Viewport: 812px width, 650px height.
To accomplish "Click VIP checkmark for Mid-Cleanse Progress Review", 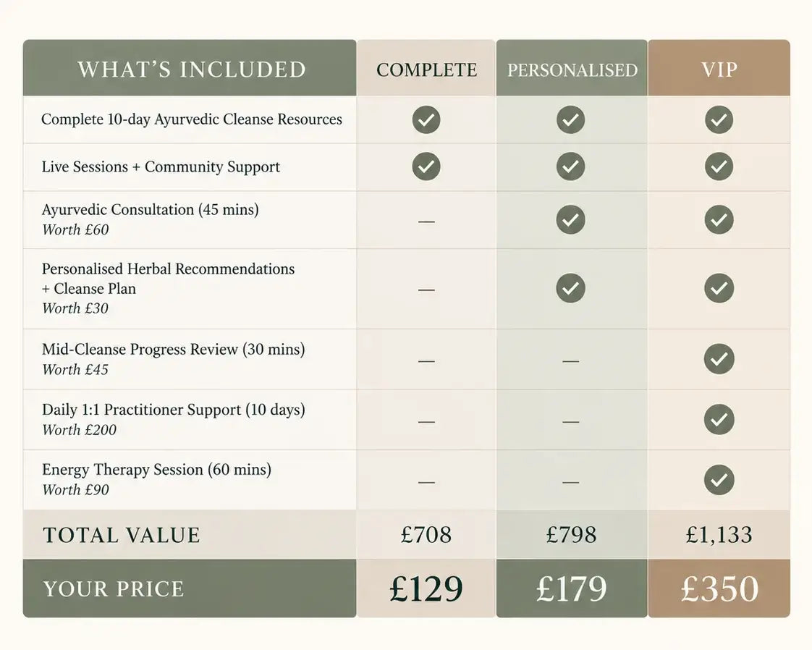I will 719,358.
